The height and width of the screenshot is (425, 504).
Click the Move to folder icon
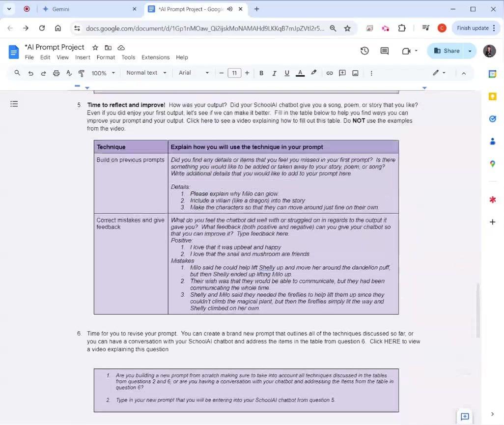coord(109,48)
